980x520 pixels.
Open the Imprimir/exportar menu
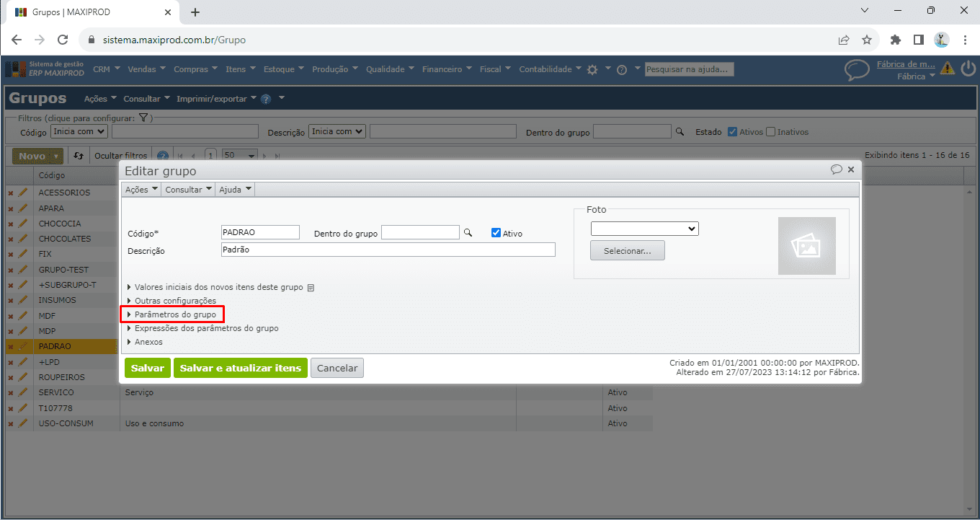point(216,99)
